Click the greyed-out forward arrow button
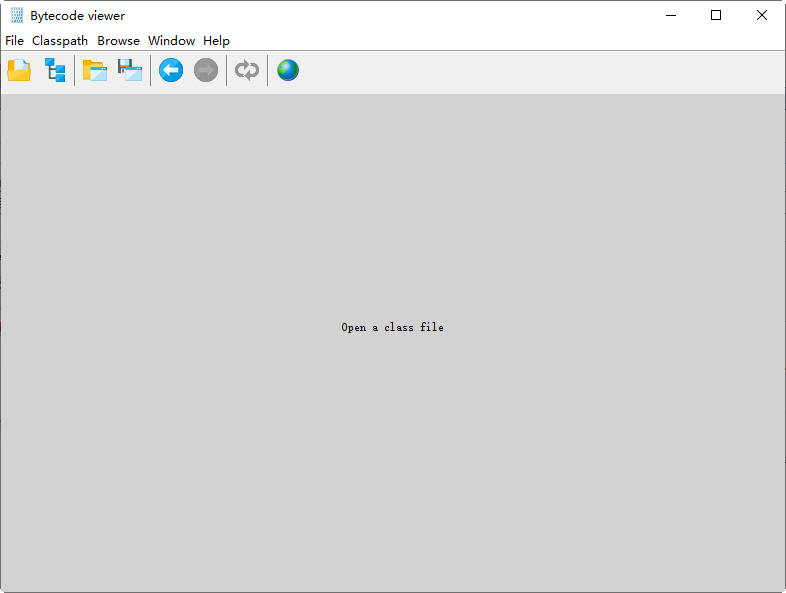 (x=206, y=70)
